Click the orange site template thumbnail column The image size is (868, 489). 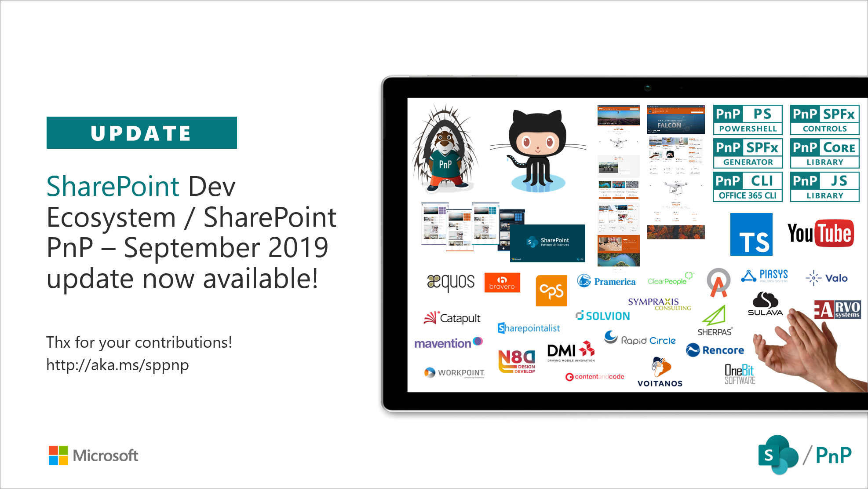618,185
